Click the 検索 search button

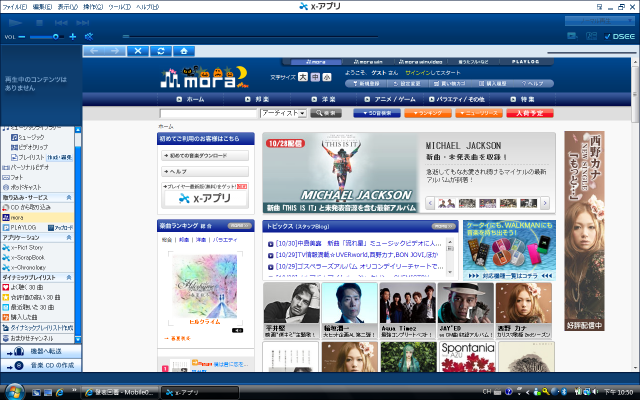tap(326, 113)
